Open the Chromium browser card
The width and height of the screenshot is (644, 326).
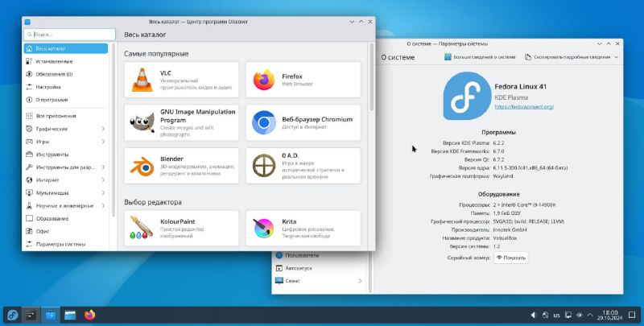pos(303,122)
